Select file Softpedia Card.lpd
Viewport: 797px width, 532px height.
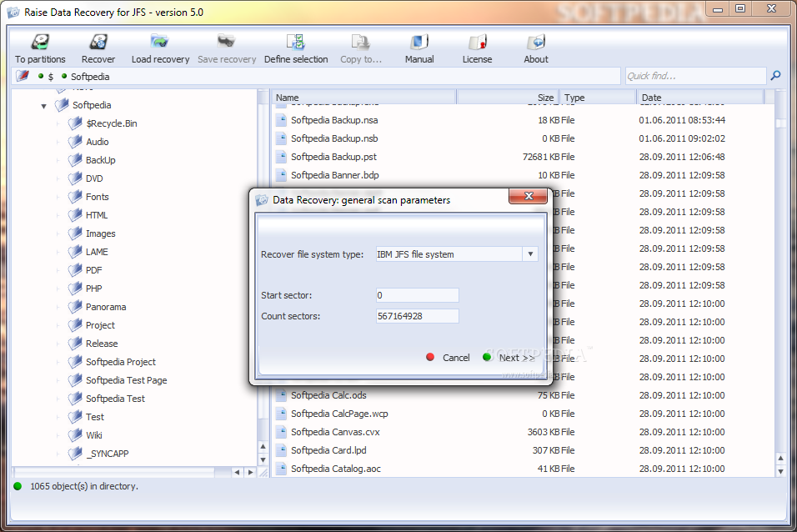[x=328, y=450]
